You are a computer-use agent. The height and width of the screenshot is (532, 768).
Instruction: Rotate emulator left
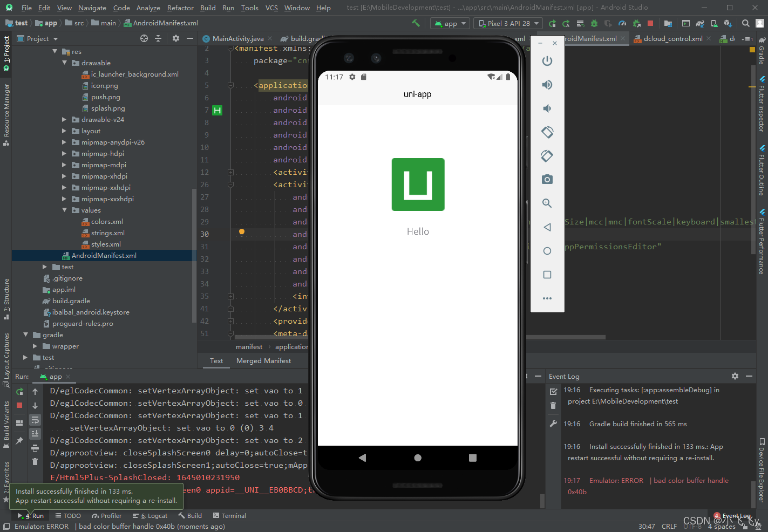(x=547, y=132)
